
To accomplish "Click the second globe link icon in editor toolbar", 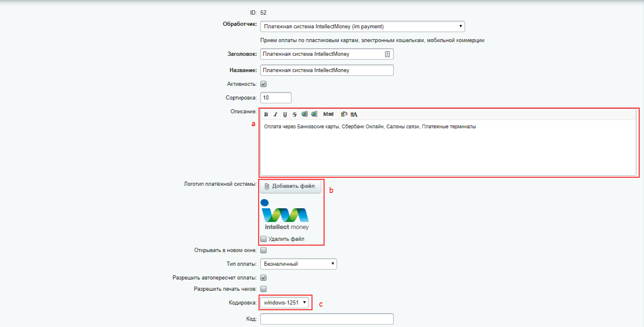I will (314, 114).
